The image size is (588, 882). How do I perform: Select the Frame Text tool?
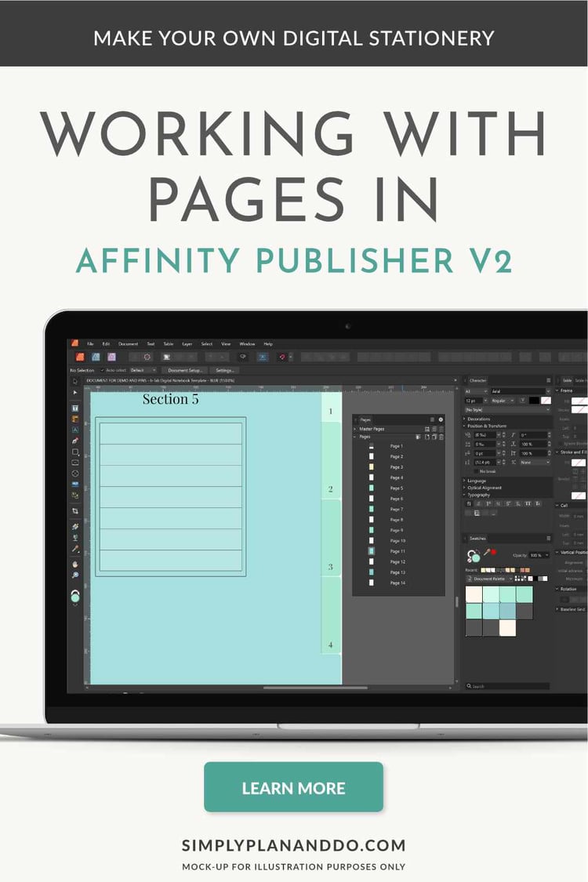pyautogui.click(x=74, y=408)
